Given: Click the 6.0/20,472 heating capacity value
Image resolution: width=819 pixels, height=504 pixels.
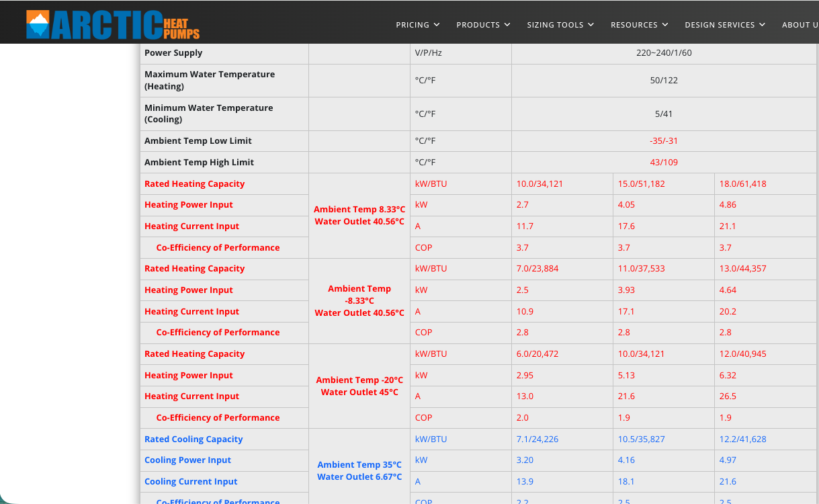Looking at the screenshot, I should (537, 354).
